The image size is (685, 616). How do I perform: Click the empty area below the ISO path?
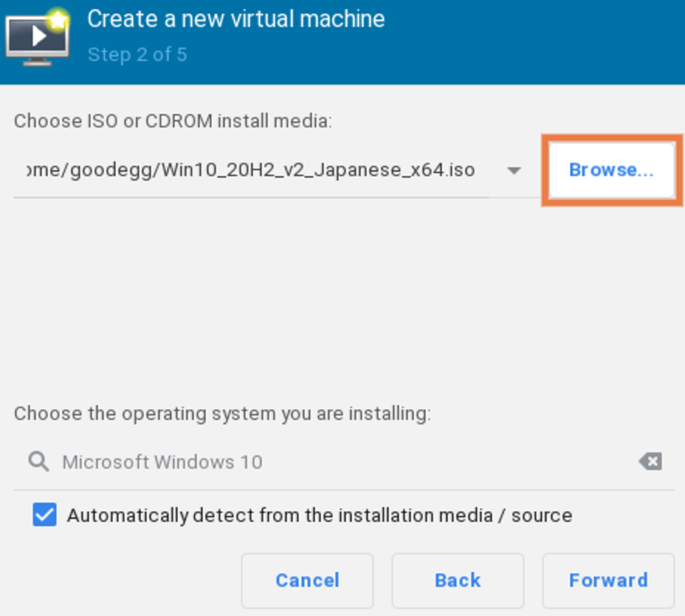[342, 297]
